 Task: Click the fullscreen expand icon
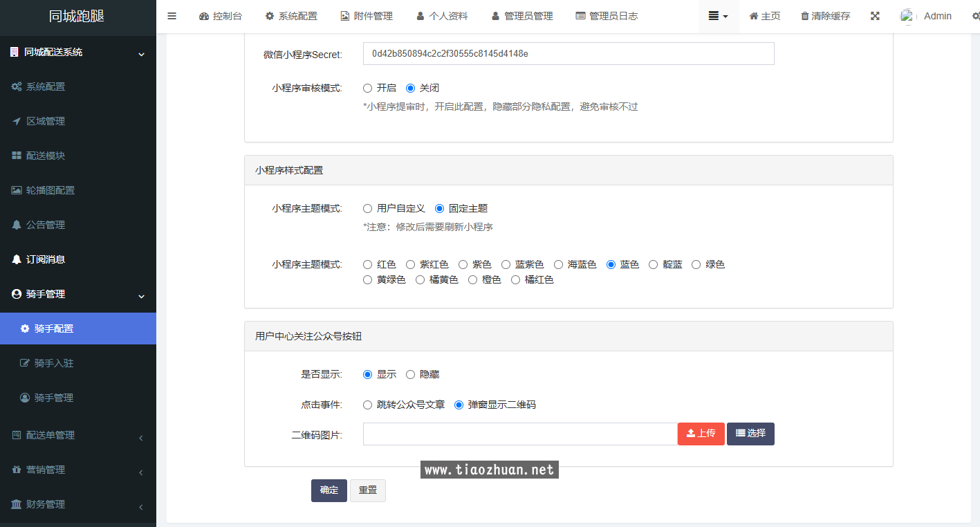(x=875, y=16)
